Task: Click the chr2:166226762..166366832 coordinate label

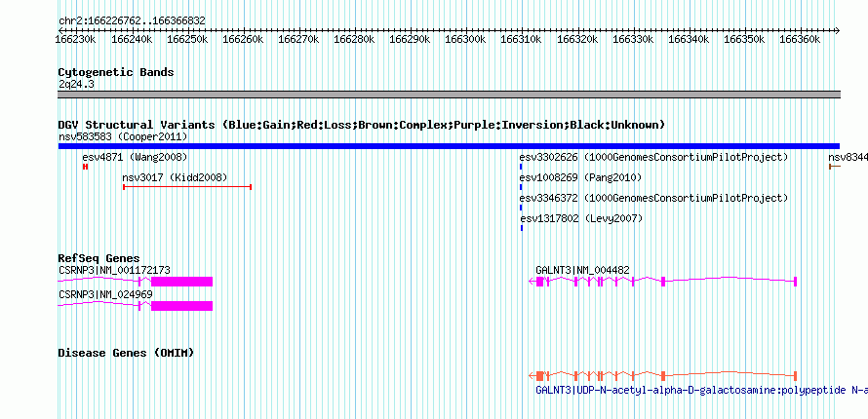Action: [x=132, y=21]
